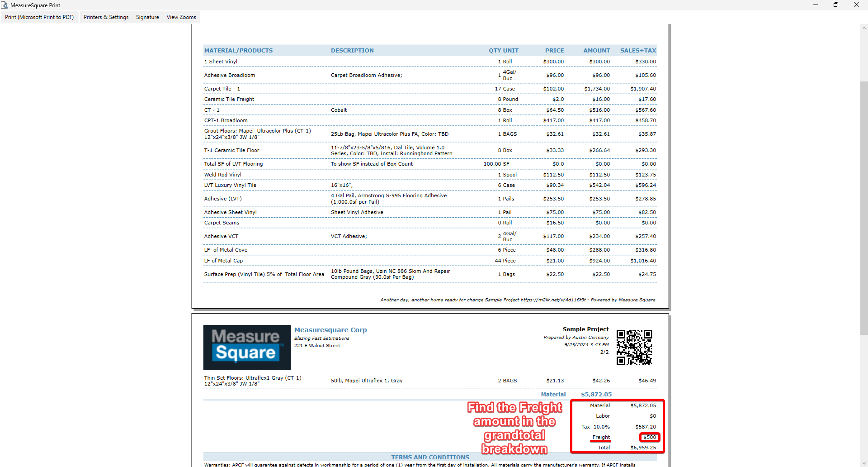This screenshot has height=467, width=868.
Task: Click 'Prepared by Austin Cormany' text
Action: (576, 338)
